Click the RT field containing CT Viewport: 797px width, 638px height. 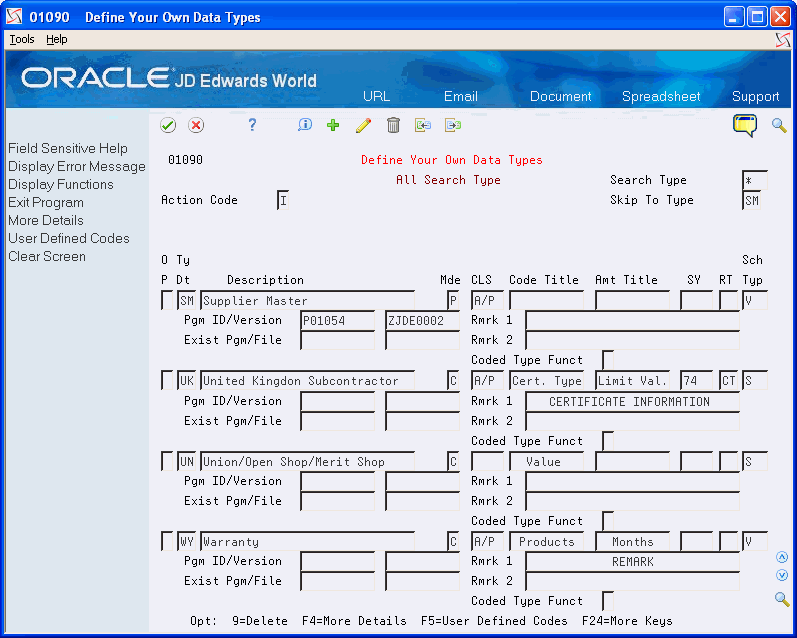[728, 381]
